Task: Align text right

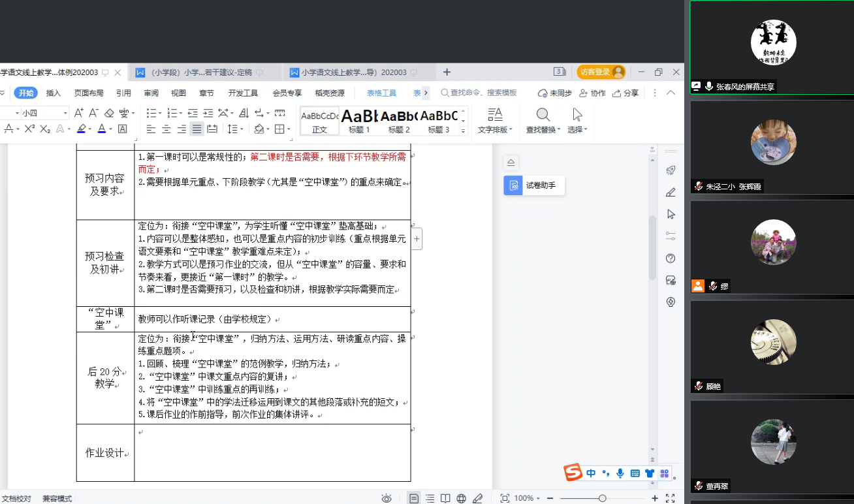Action: pyautogui.click(x=182, y=129)
